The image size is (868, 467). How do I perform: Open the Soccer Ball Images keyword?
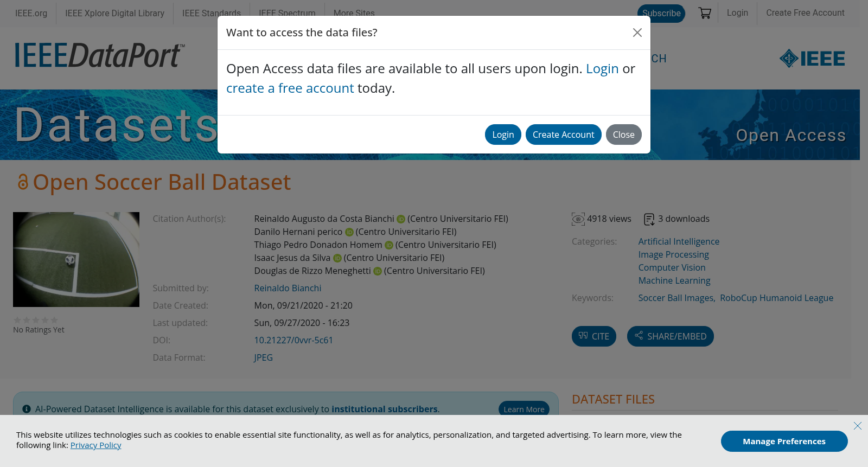(x=676, y=298)
